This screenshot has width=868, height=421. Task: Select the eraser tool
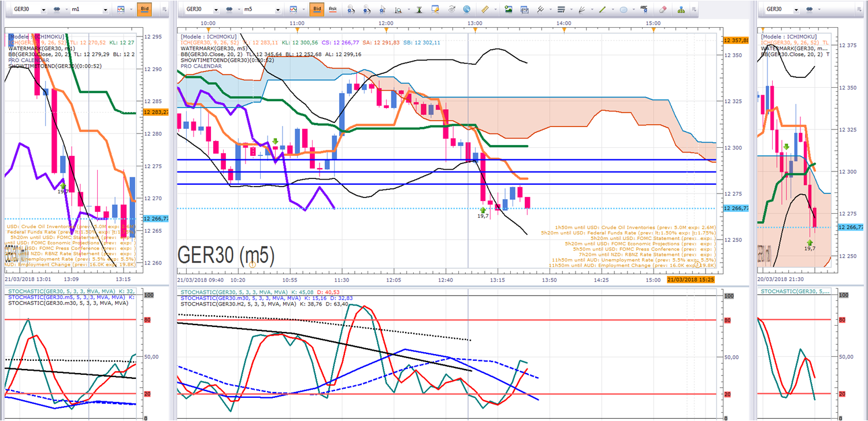[x=663, y=10]
